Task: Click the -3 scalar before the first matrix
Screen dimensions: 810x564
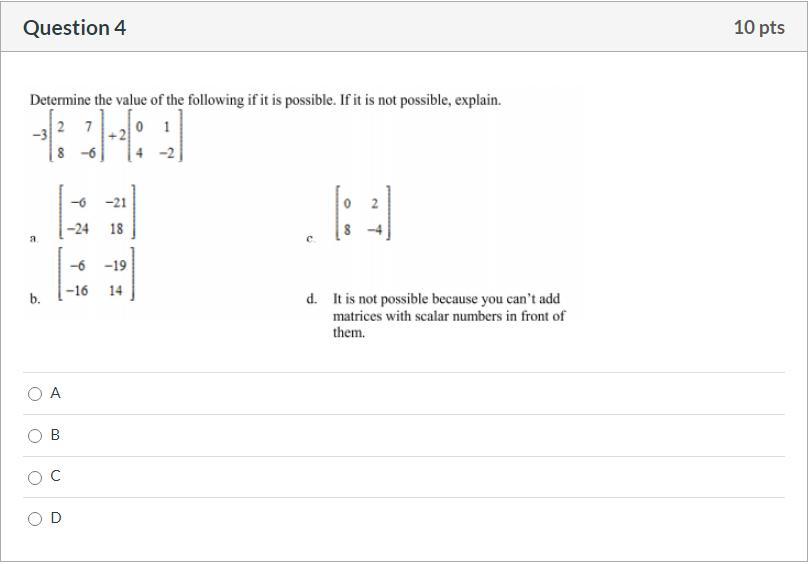Action: 38,136
